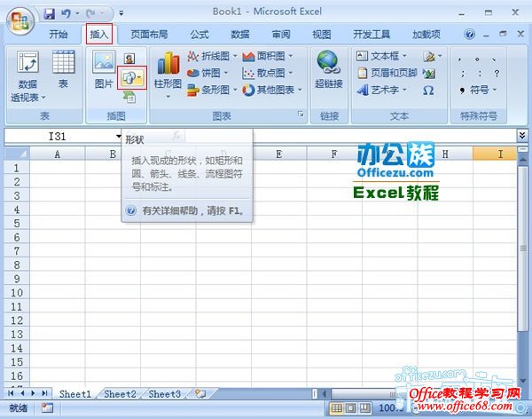Open the Chart group dialog launcher
The height and width of the screenshot is (419, 532).
click(301, 115)
